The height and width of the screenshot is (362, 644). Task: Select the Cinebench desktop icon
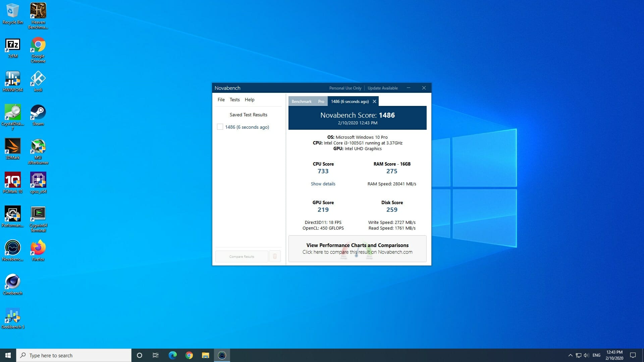click(13, 284)
